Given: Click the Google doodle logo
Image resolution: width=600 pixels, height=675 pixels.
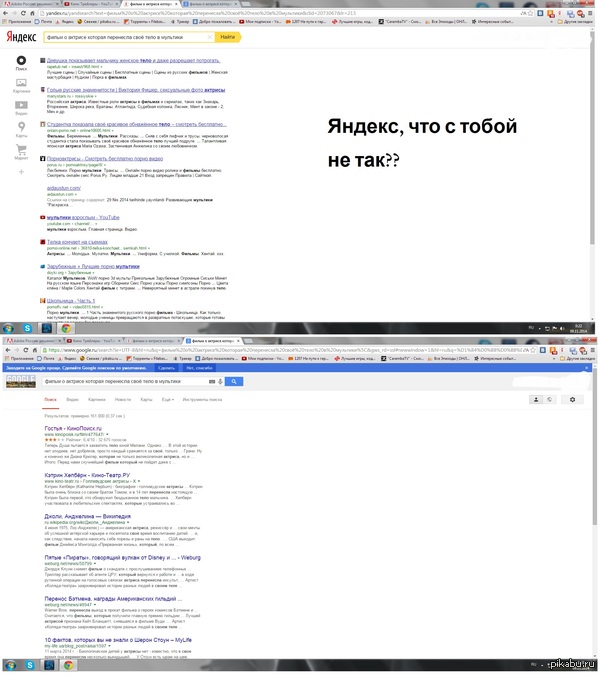Looking at the screenshot, I should (21, 381).
